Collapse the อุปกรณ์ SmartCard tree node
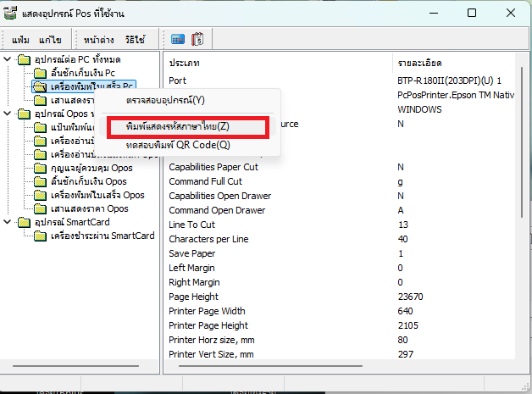This screenshot has height=394, width=532. (8, 222)
